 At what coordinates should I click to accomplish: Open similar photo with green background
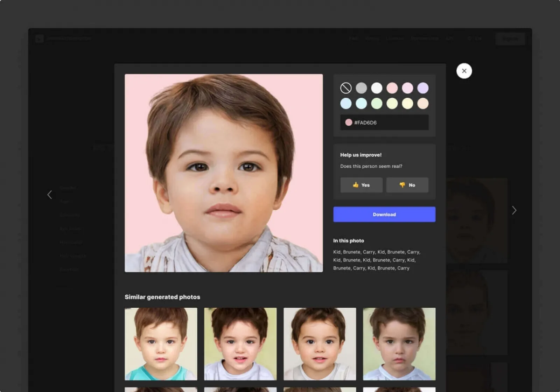tap(399, 344)
